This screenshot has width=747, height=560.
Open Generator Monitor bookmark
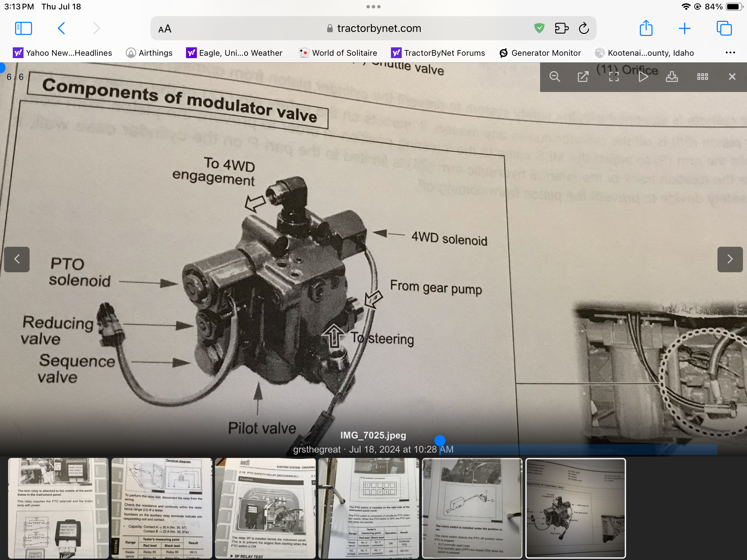[540, 53]
